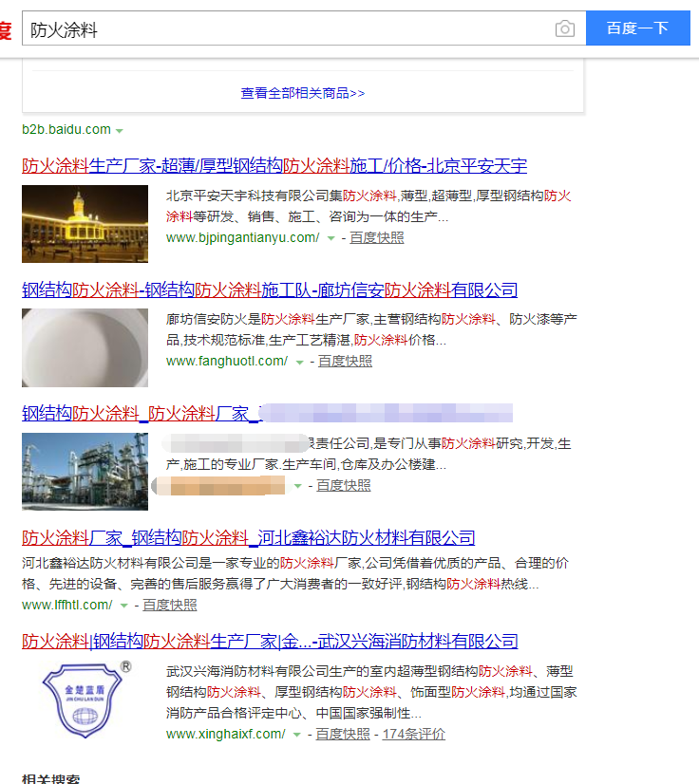This screenshot has width=699, height=784.
Task: Click snippet text 河北鑫裕达防火材料有限公司是一家专业的
Action: click(151, 563)
